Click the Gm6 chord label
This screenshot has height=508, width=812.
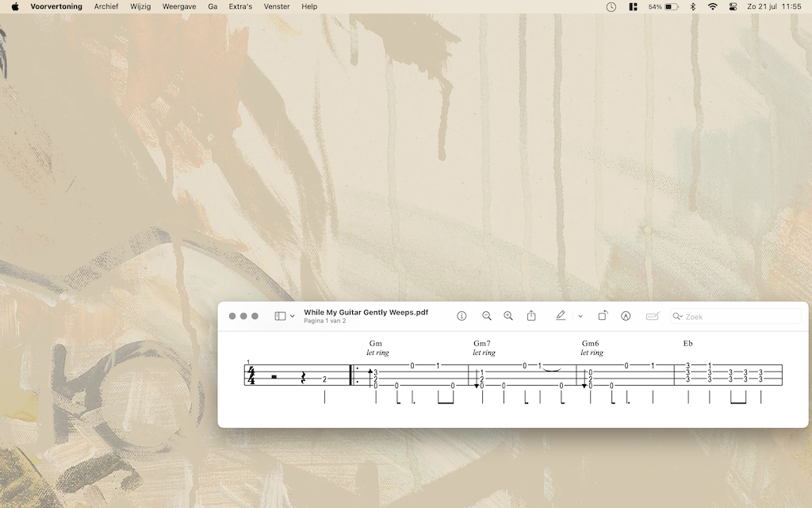point(590,343)
